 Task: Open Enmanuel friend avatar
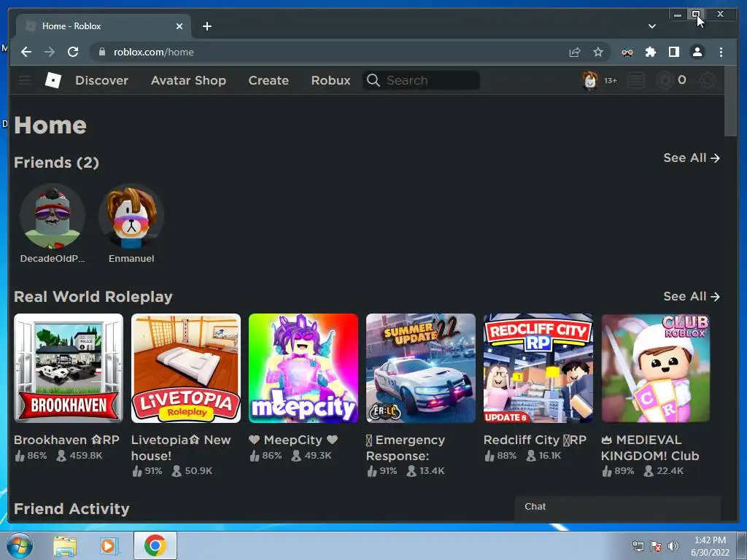click(x=131, y=216)
